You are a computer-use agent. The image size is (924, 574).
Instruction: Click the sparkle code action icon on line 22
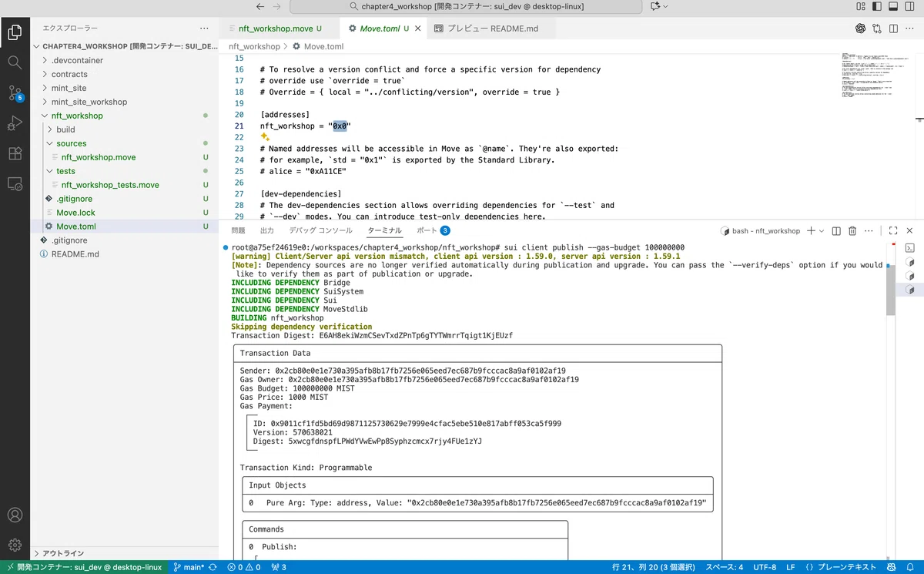(265, 136)
